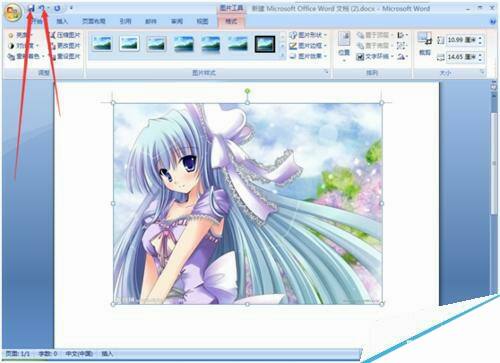Click the group objects icon
The image size is (500, 363).
click(x=402, y=46)
